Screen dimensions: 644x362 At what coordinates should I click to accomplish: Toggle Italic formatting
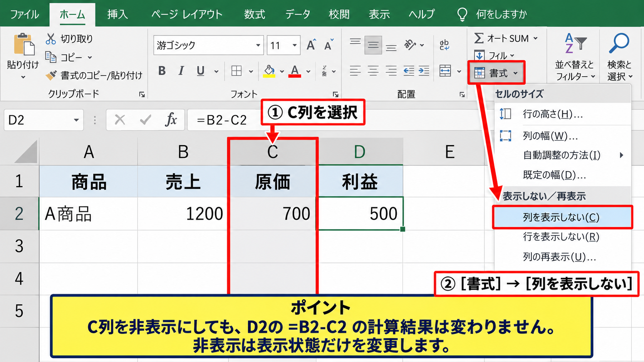coord(181,71)
